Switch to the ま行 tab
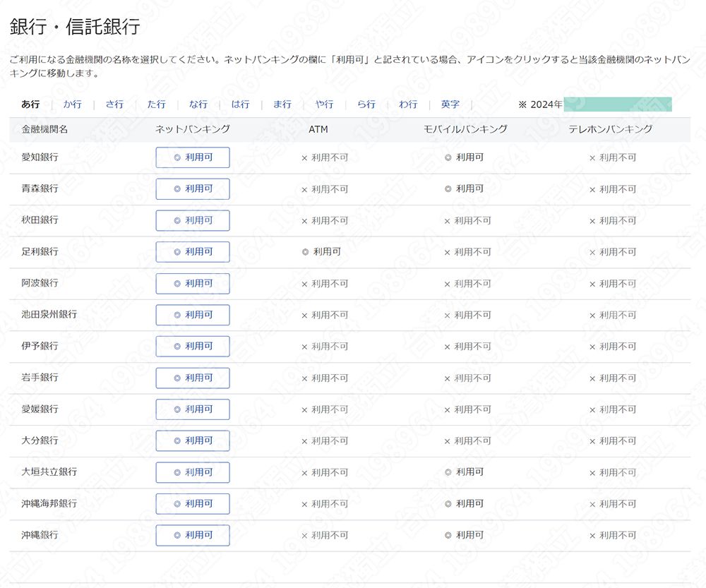This screenshot has height=588, width=706. (x=282, y=104)
